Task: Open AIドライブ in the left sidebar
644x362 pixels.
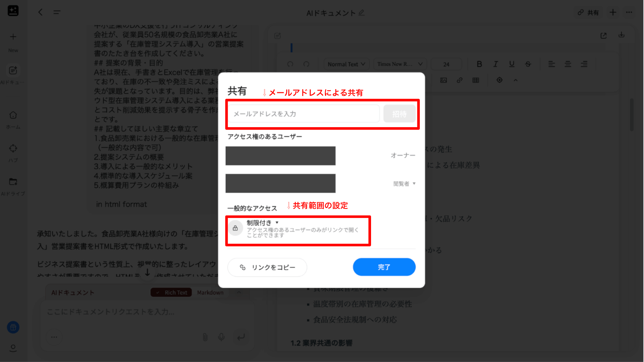Action: click(x=13, y=186)
